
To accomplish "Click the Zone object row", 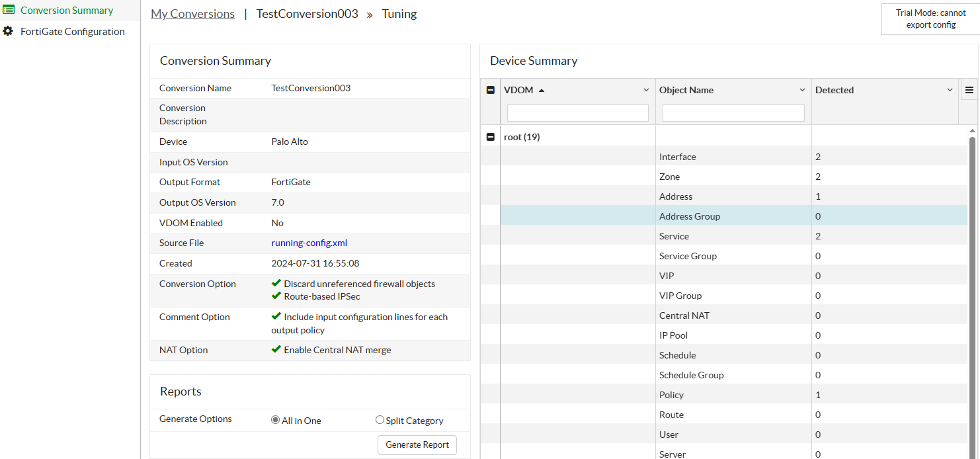I will pos(723,177).
